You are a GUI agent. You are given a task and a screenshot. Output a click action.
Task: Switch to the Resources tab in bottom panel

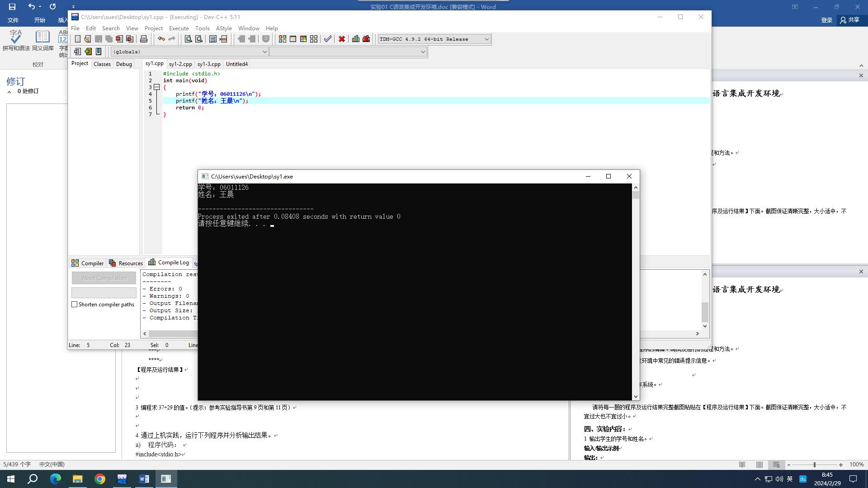(x=126, y=263)
